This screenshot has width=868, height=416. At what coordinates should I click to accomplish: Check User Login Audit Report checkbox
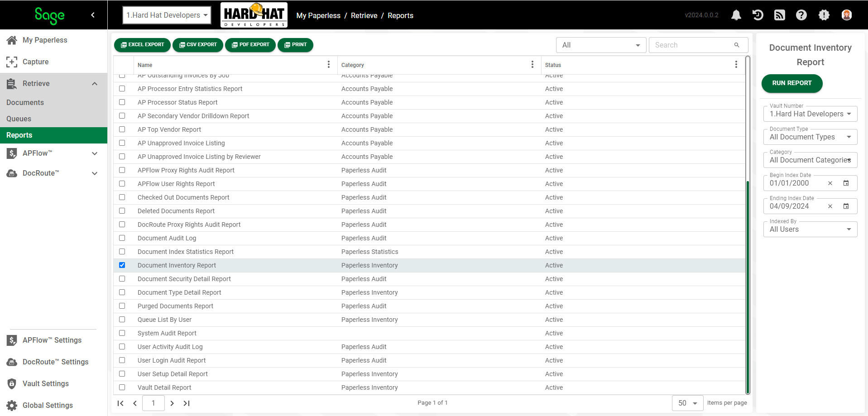122,360
